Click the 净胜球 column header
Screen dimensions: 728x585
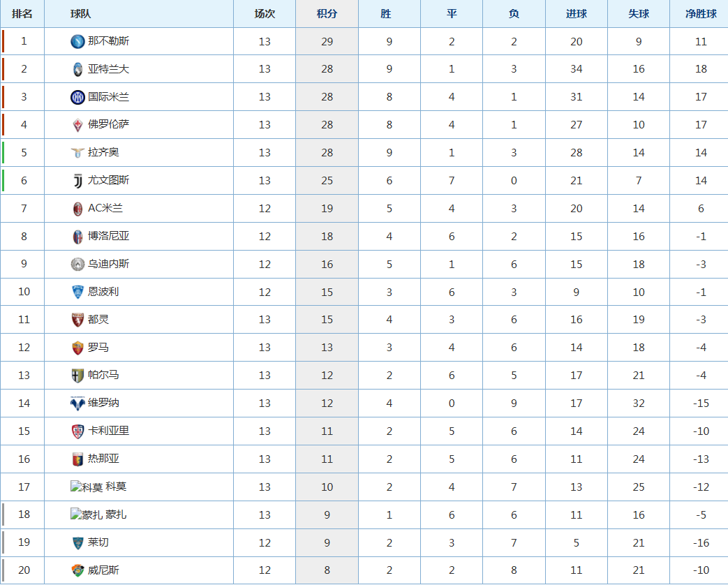tap(701, 14)
